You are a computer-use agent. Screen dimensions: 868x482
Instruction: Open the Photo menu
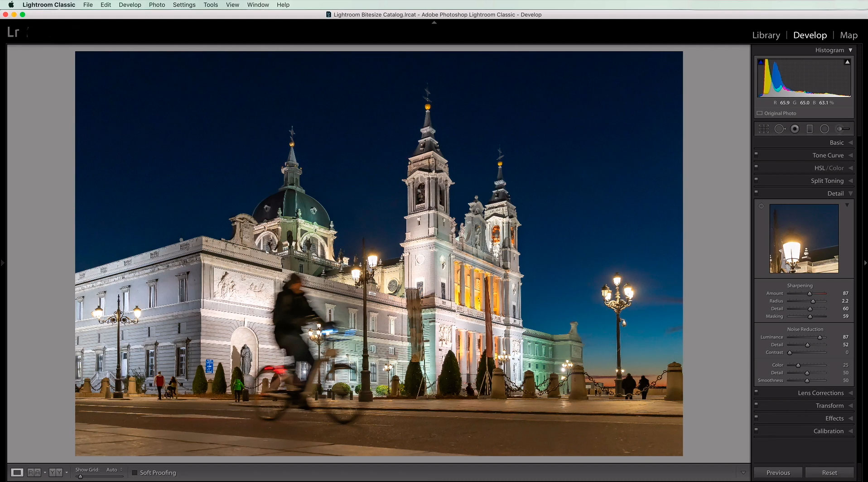pyautogui.click(x=157, y=5)
